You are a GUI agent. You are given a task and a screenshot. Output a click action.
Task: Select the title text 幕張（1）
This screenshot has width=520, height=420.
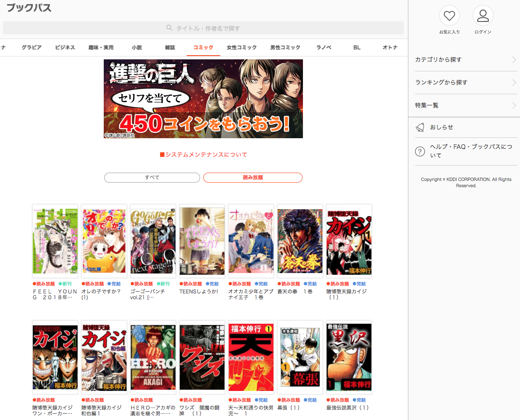pyautogui.click(x=288, y=408)
